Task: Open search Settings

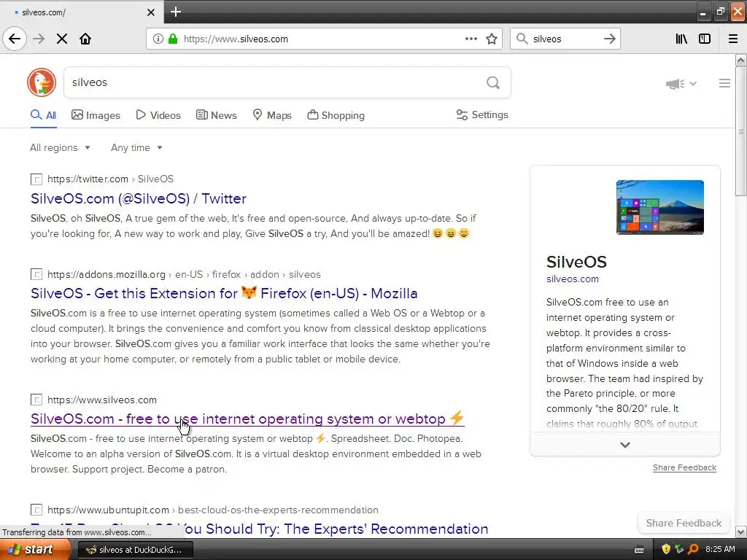Action: [482, 114]
